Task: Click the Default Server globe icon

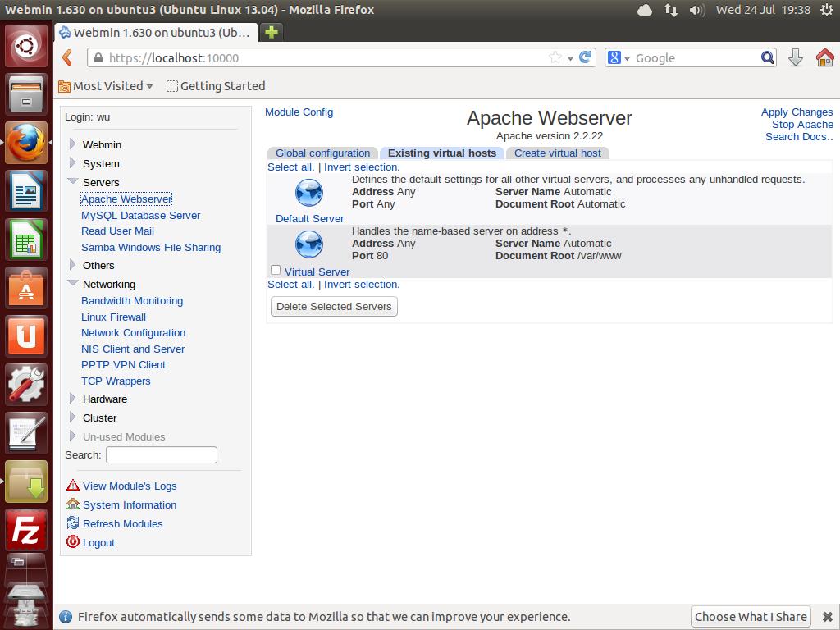Action: pos(309,194)
